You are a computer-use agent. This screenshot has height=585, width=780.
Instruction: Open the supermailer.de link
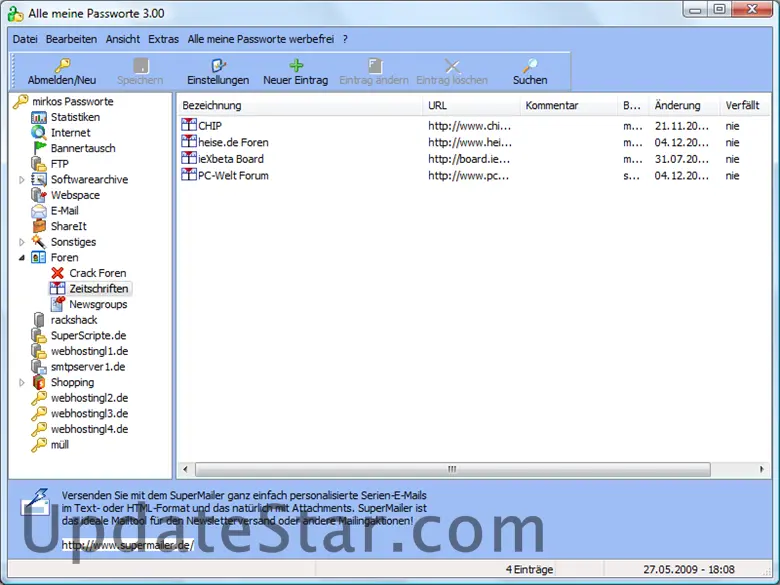pyautogui.click(x=128, y=545)
